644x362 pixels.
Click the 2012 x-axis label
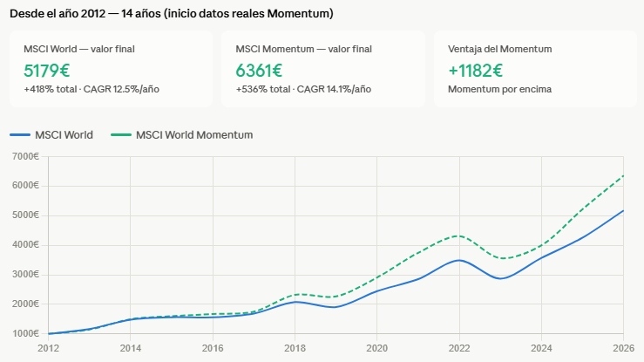49,348
